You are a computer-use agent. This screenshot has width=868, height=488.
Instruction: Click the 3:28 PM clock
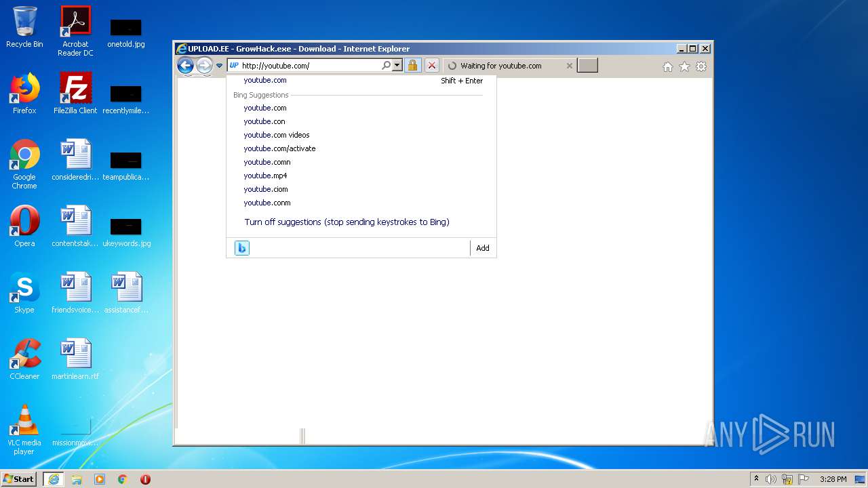(833, 479)
